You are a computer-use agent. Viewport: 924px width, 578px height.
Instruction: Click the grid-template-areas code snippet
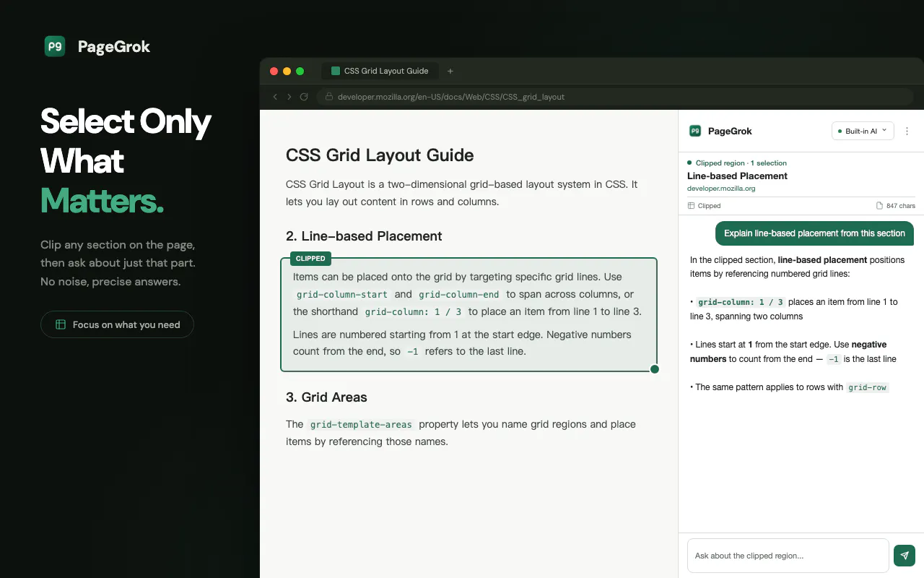tap(361, 425)
